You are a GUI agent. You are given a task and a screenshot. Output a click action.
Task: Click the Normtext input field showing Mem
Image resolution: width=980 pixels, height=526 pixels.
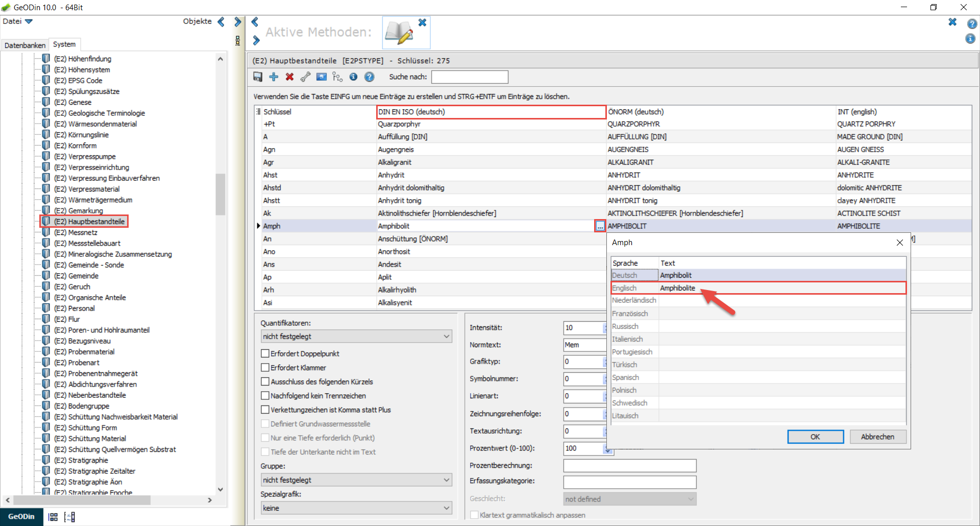point(584,345)
